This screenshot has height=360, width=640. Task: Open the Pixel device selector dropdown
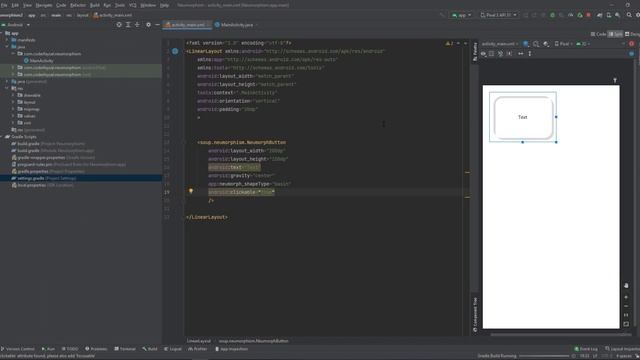498,15
